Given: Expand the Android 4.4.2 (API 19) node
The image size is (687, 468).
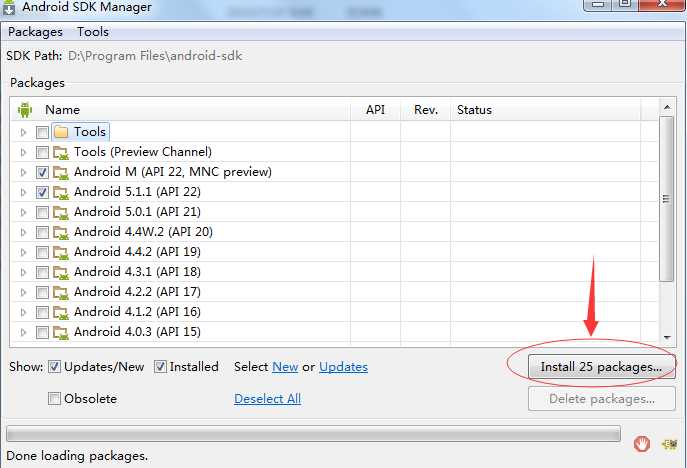Looking at the screenshot, I should point(23,252).
